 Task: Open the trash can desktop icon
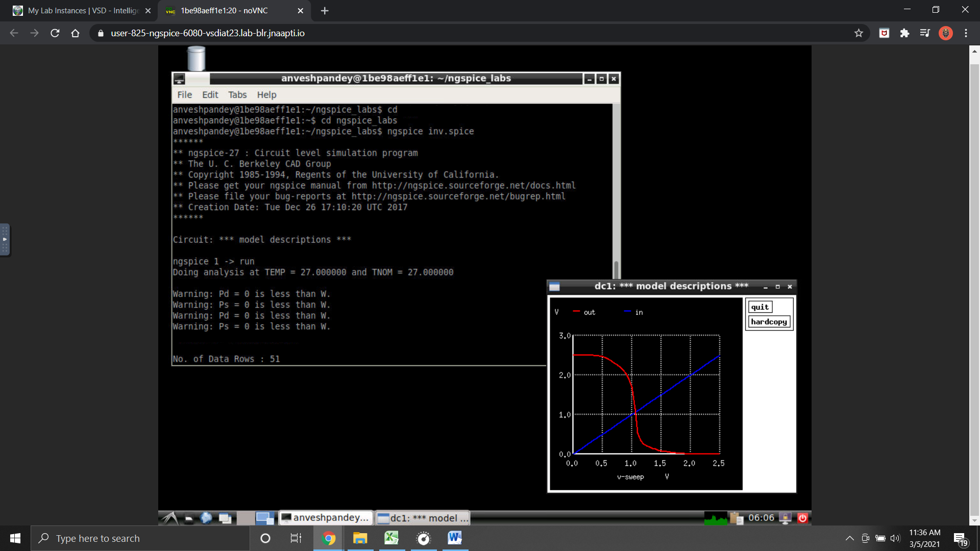197,59
